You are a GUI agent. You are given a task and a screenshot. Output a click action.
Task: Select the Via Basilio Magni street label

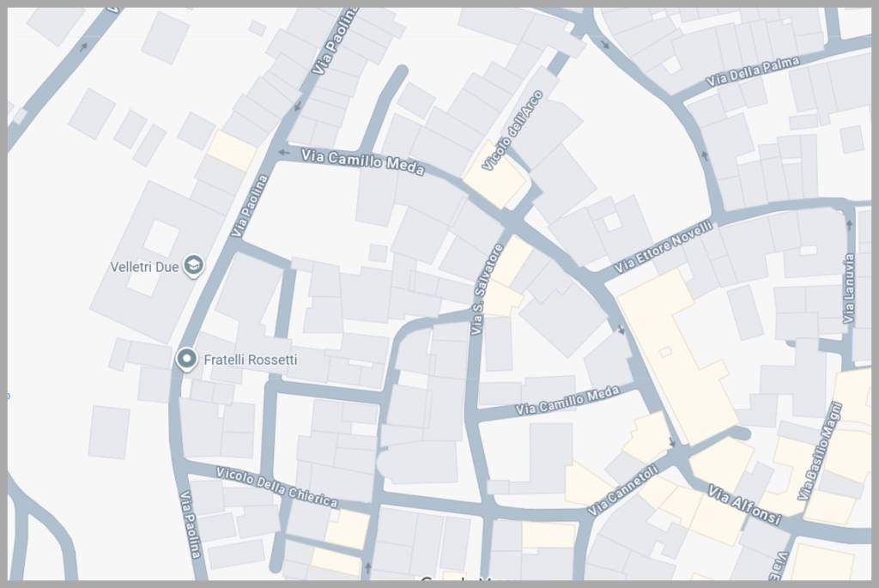tap(820, 452)
